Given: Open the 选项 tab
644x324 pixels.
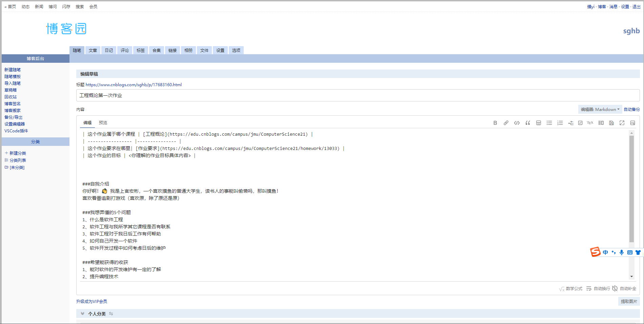Looking at the screenshot, I should coord(236,50).
